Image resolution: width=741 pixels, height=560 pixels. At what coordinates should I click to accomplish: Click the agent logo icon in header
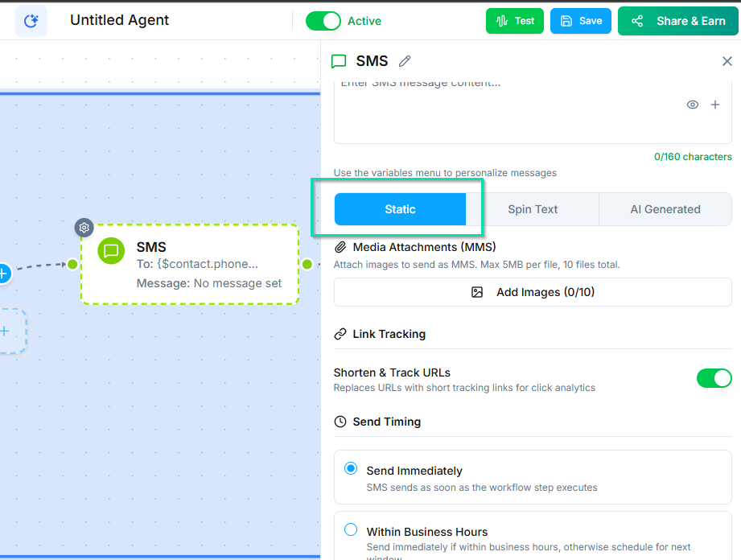tap(31, 21)
